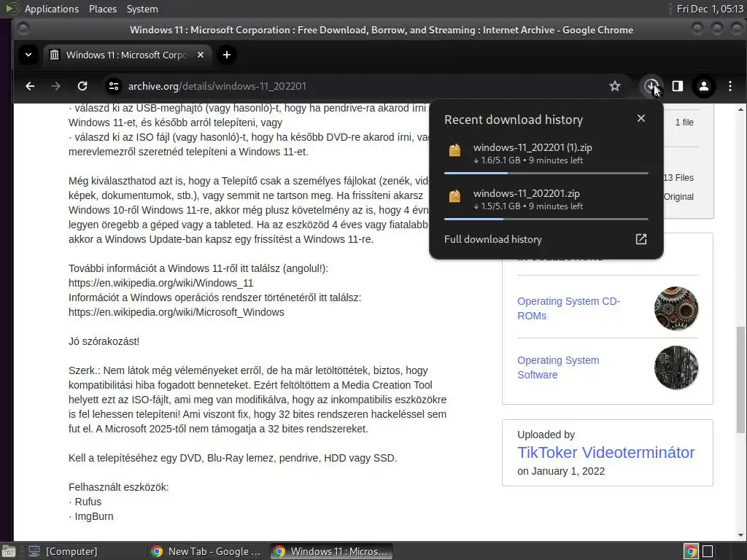The height and width of the screenshot is (560, 747).
Task: View site information icon in address bar
Action: [113, 86]
